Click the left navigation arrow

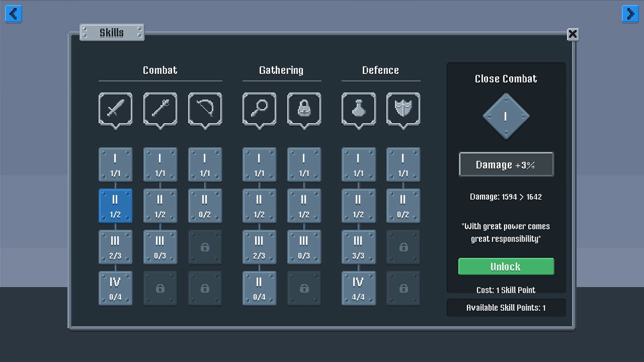(x=13, y=14)
